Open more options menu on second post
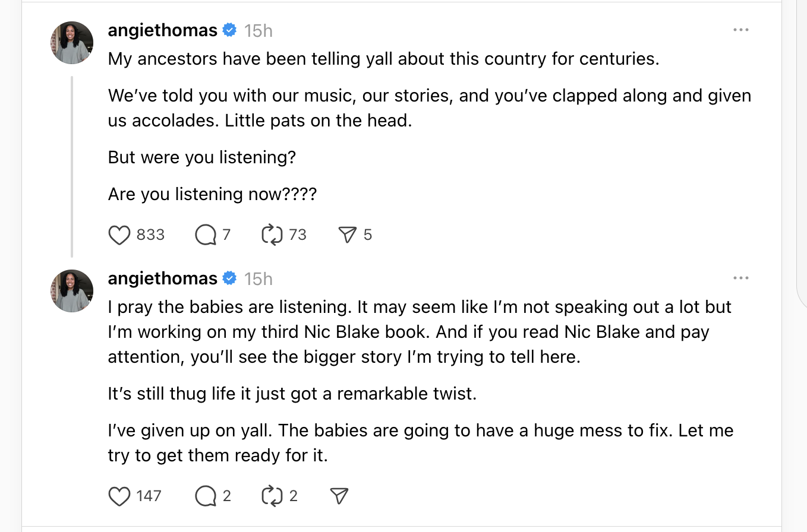The height and width of the screenshot is (532, 807). click(740, 278)
